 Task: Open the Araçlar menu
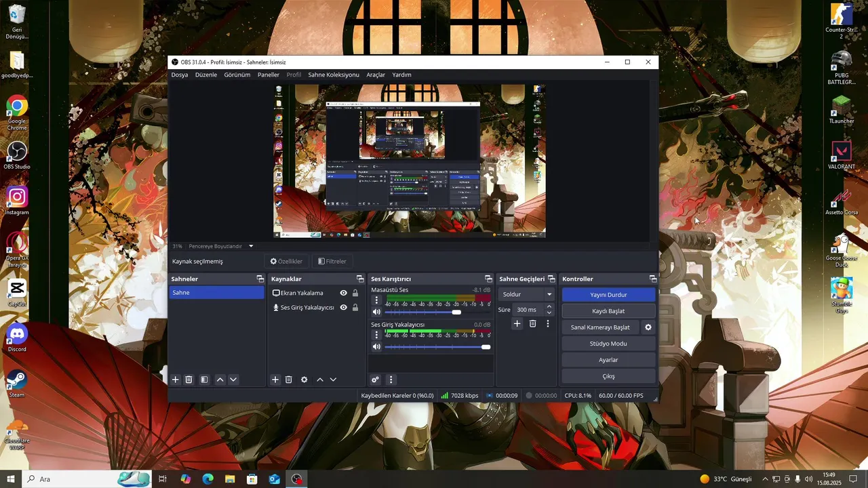(x=376, y=75)
